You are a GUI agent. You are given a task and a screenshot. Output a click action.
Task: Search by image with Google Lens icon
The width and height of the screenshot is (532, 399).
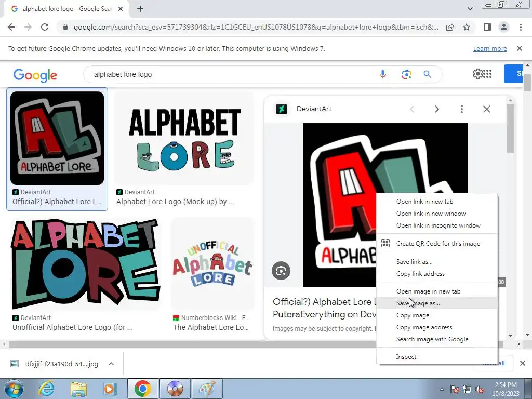[x=406, y=74]
